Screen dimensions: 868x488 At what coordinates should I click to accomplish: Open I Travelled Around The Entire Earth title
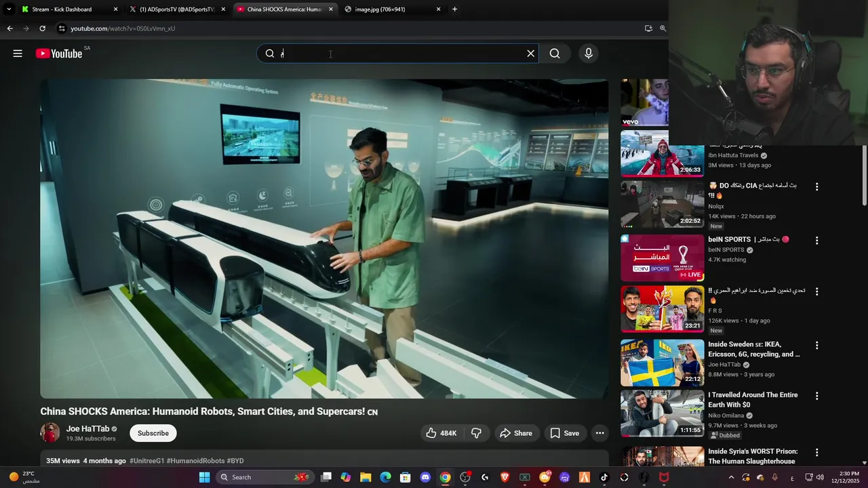point(753,400)
